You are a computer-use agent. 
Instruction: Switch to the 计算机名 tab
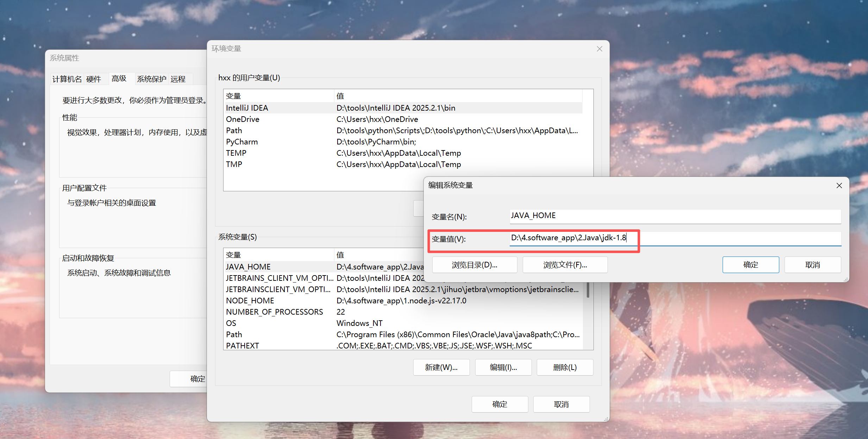[67, 79]
